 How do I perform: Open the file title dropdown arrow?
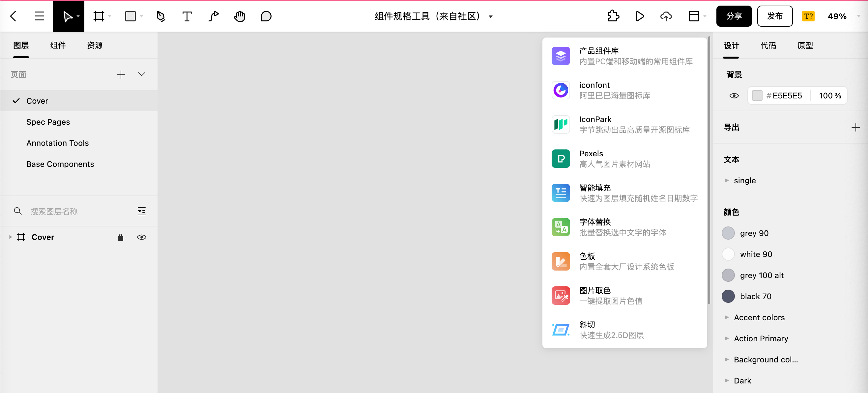coord(491,16)
